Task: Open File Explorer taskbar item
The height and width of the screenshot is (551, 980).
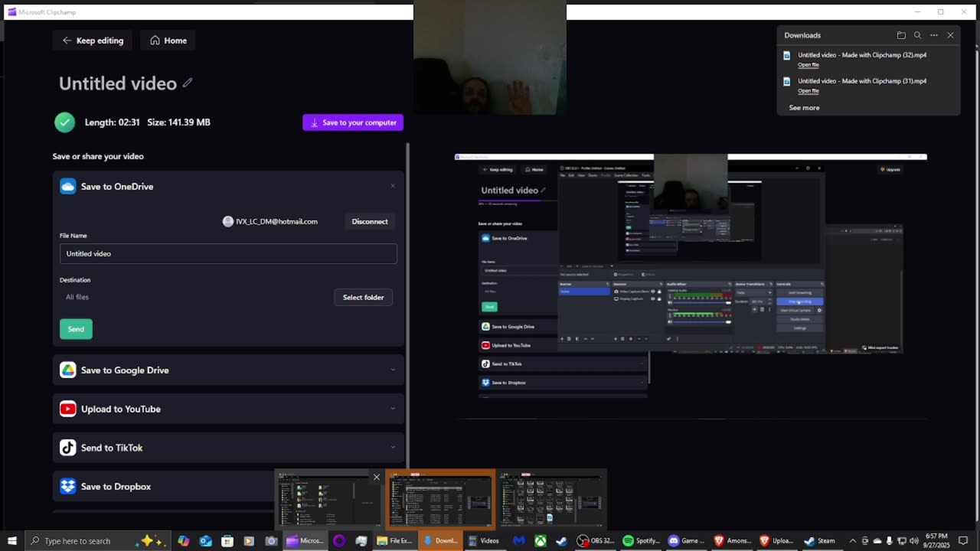Action: tap(395, 541)
